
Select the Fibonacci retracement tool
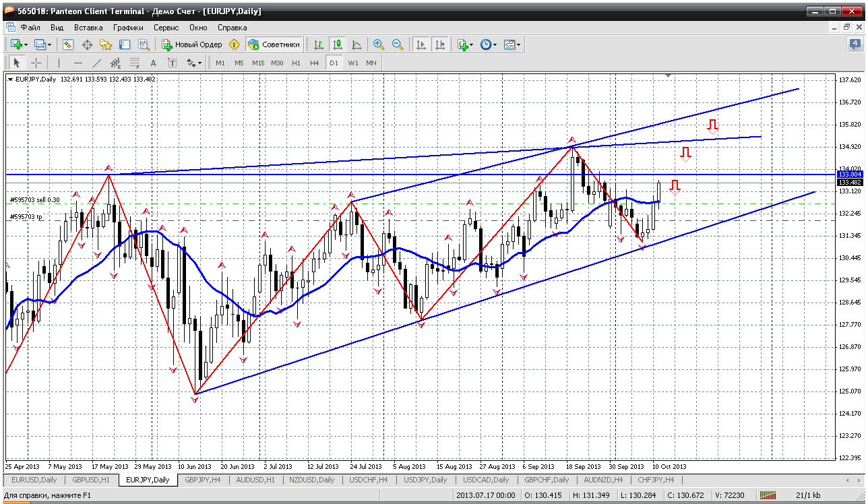coord(135,63)
